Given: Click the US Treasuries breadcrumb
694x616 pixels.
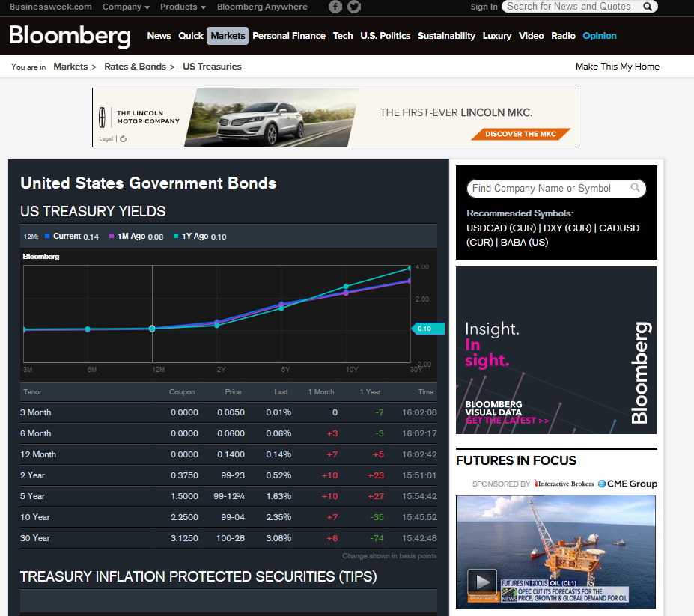Looking at the screenshot, I should tap(212, 67).
